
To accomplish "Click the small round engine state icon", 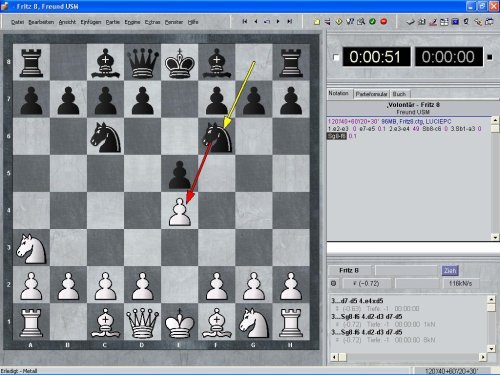I will point(334,283).
